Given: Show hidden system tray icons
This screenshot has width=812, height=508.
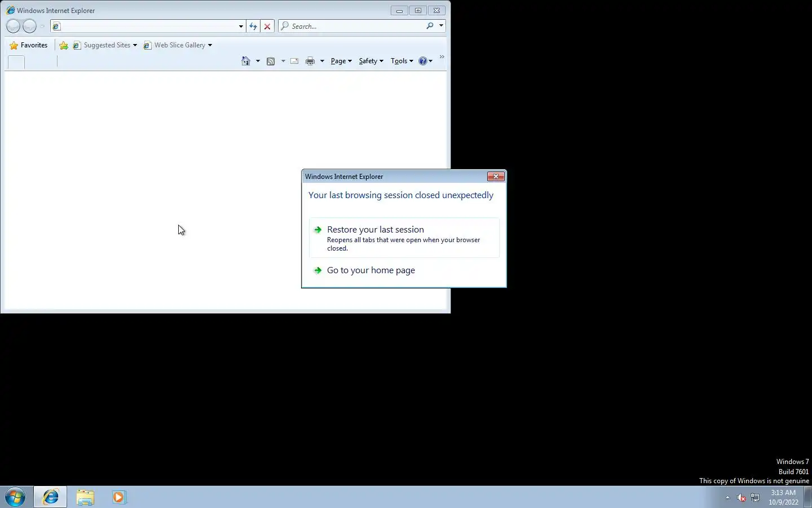Looking at the screenshot, I should (x=727, y=497).
